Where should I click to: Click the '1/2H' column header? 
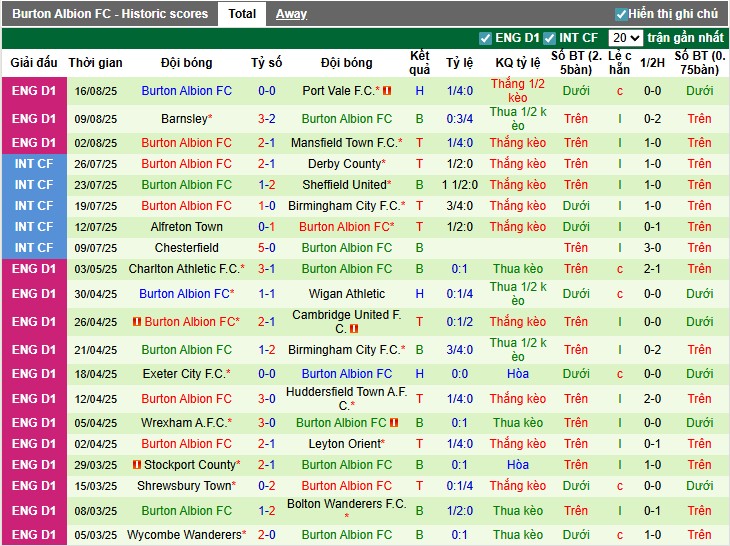652,63
